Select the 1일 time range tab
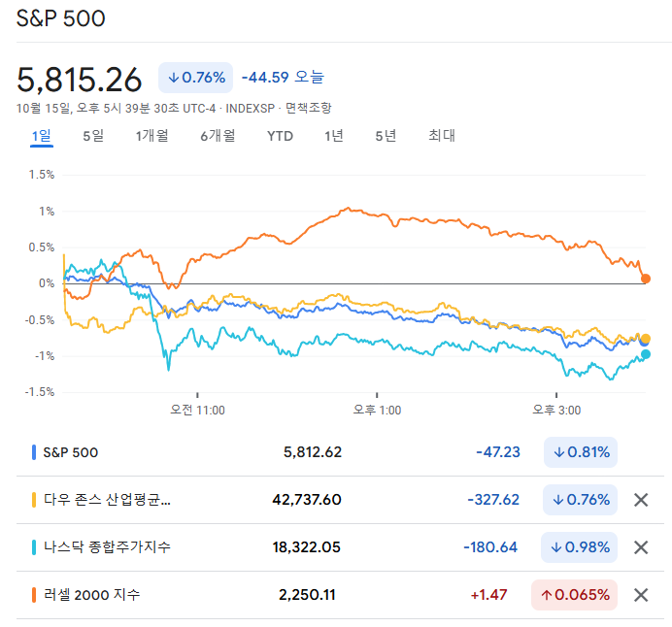Image resolution: width=672 pixels, height=627 pixels. coord(42,136)
